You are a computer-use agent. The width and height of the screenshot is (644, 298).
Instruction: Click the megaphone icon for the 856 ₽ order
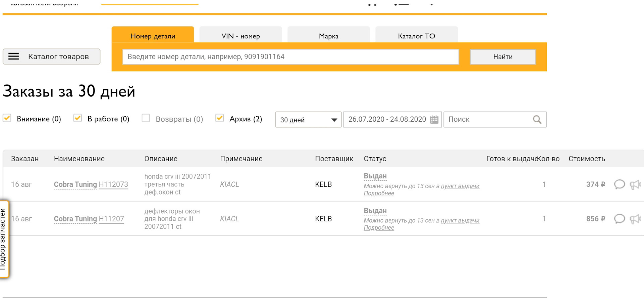[635, 219]
